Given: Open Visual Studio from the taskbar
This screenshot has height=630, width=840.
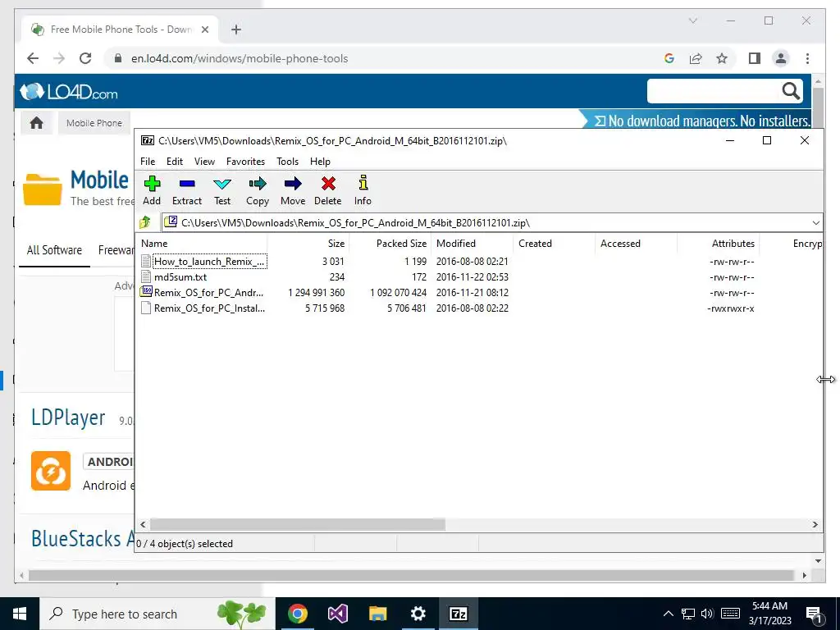Looking at the screenshot, I should 337,614.
